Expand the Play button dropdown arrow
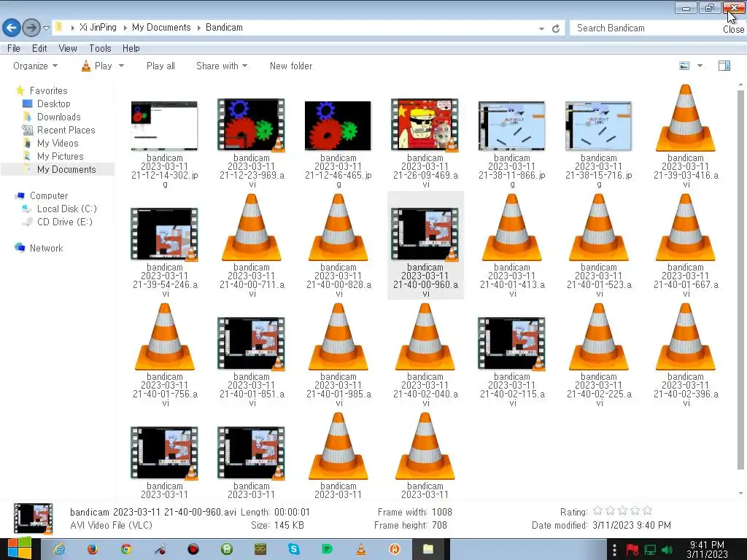This screenshot has width=747, height=560. click(121, 66)
